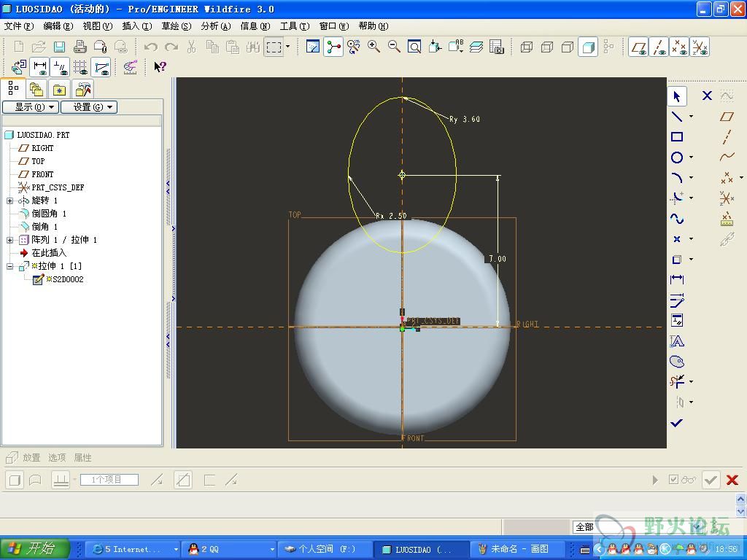Select the Trim sketch tool

(676, 381)
